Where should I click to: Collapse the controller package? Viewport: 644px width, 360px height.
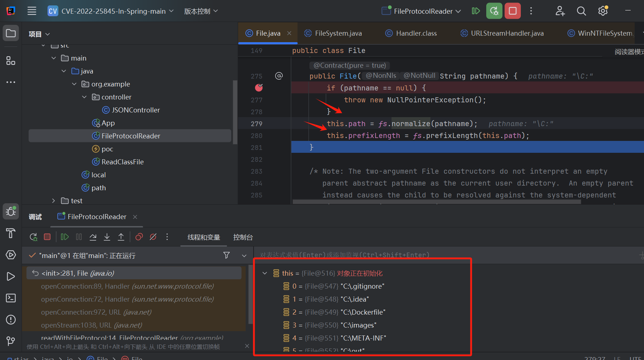[84, 97]
